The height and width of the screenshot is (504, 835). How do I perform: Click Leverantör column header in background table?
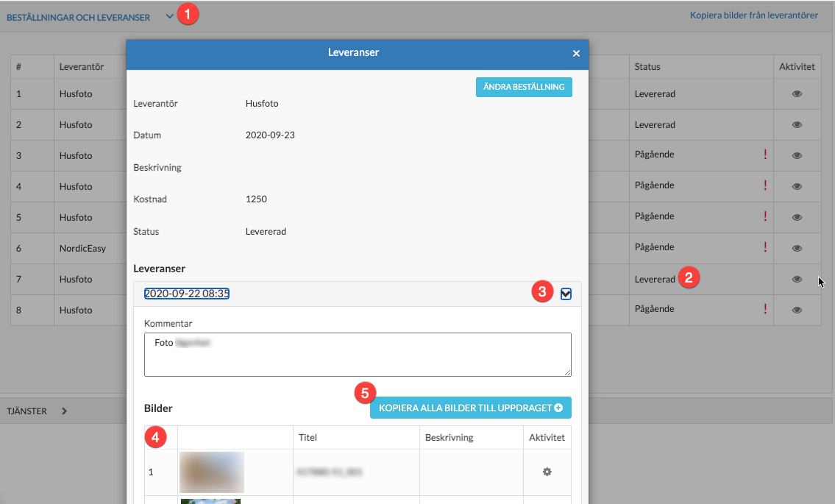(82, 67)
